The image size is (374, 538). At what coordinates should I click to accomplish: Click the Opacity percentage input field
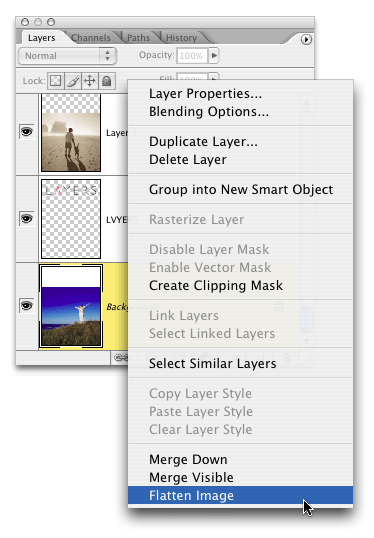pyautogui.click(x=192, y=56)
